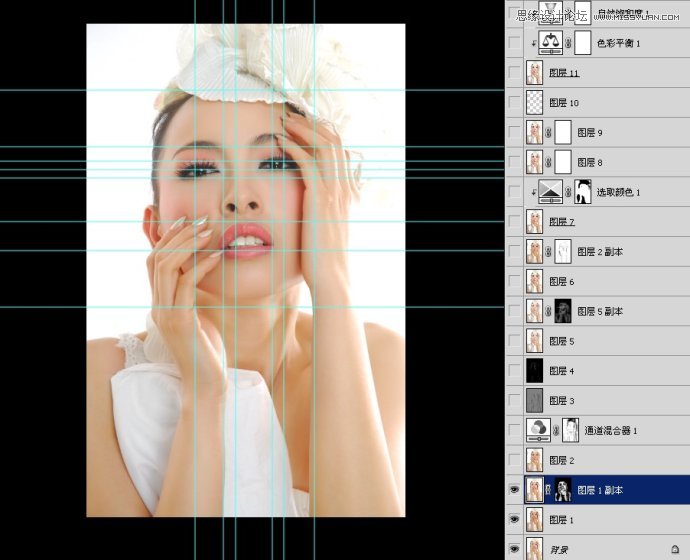Click the mask link icon on 通道混合器 1

click(556, 430)
